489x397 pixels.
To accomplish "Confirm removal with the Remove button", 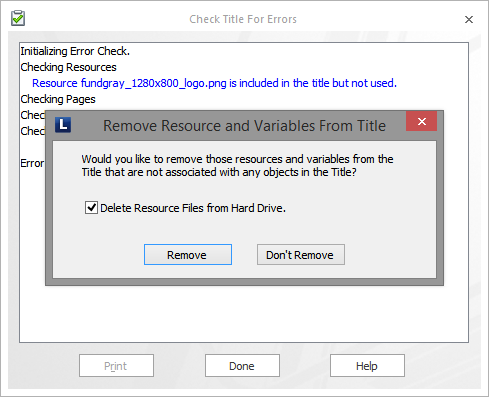I will [188, 255].
